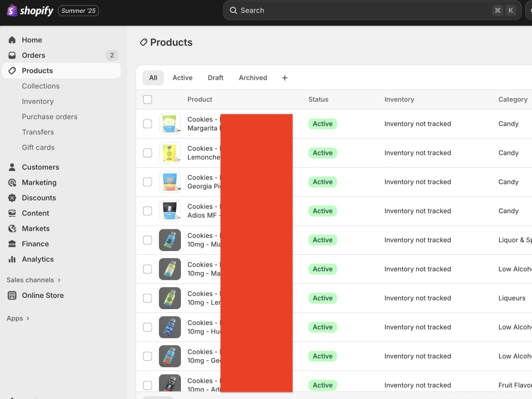Click the search magnifier icon

click(x=233, y=11)
